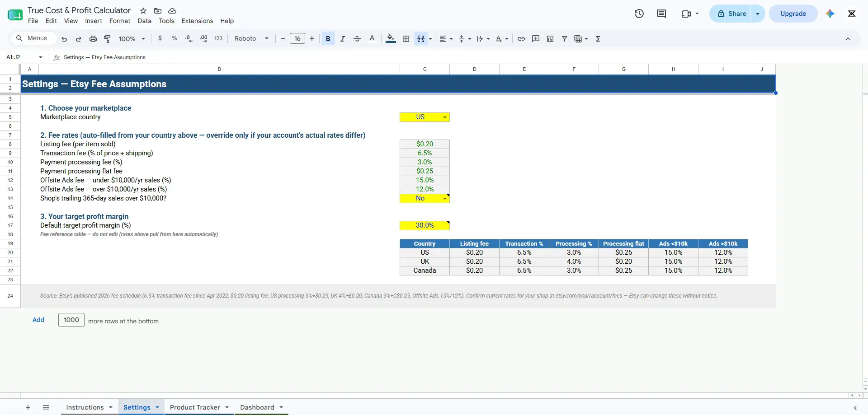868x415 pixels.
Task: Toggle italic formatting
Action: pos(343,39)
